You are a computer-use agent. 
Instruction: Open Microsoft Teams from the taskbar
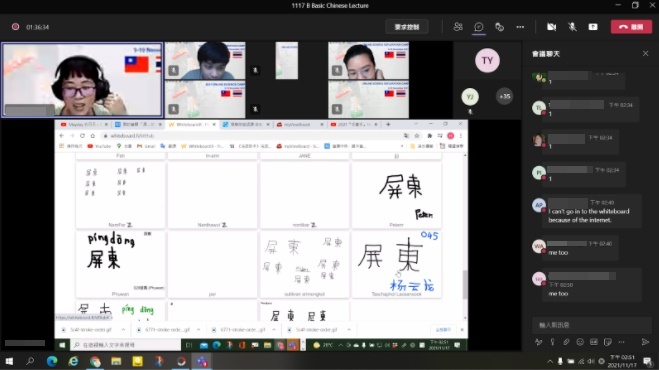202,361
